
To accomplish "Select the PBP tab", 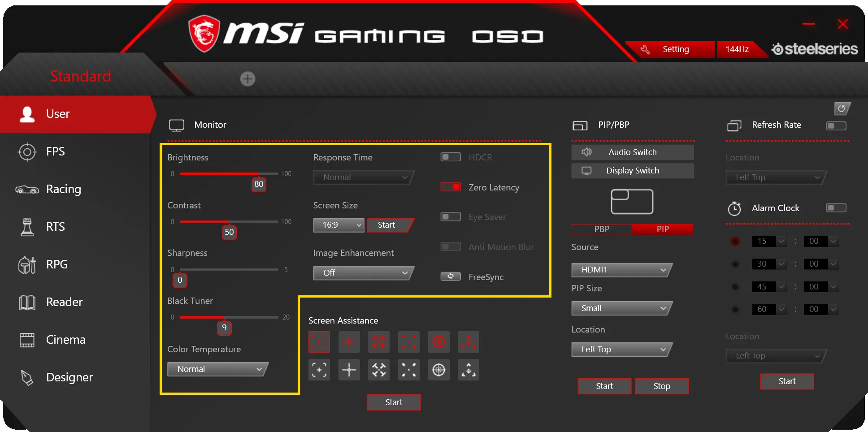I will [x=602, y=229].
